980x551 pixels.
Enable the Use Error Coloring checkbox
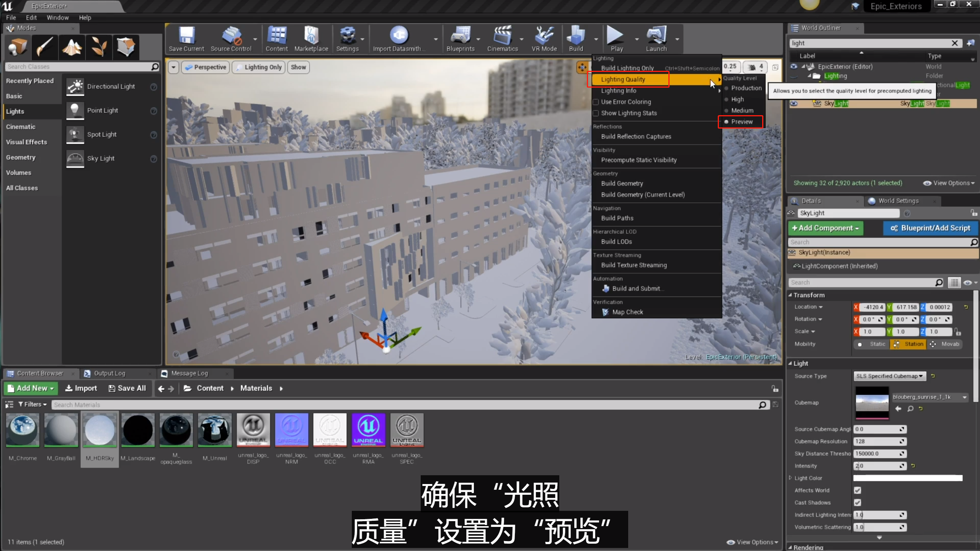click(x=596, y=102)
